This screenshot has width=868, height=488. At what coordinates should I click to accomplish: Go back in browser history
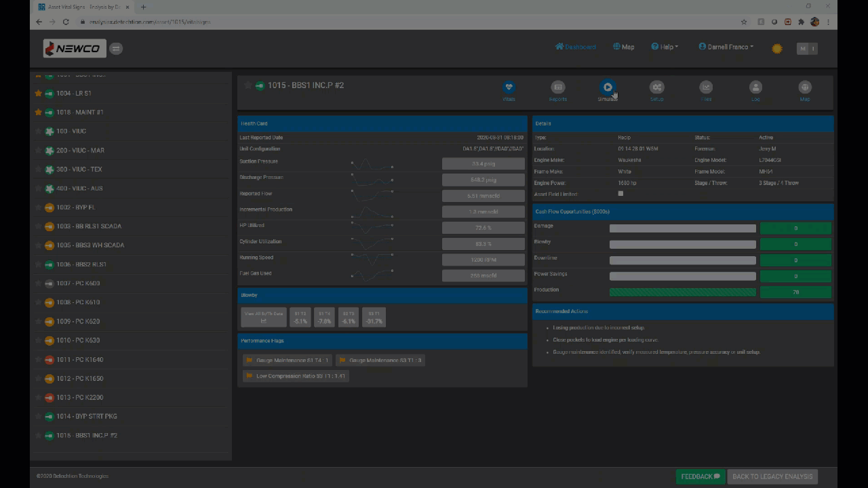39,22
